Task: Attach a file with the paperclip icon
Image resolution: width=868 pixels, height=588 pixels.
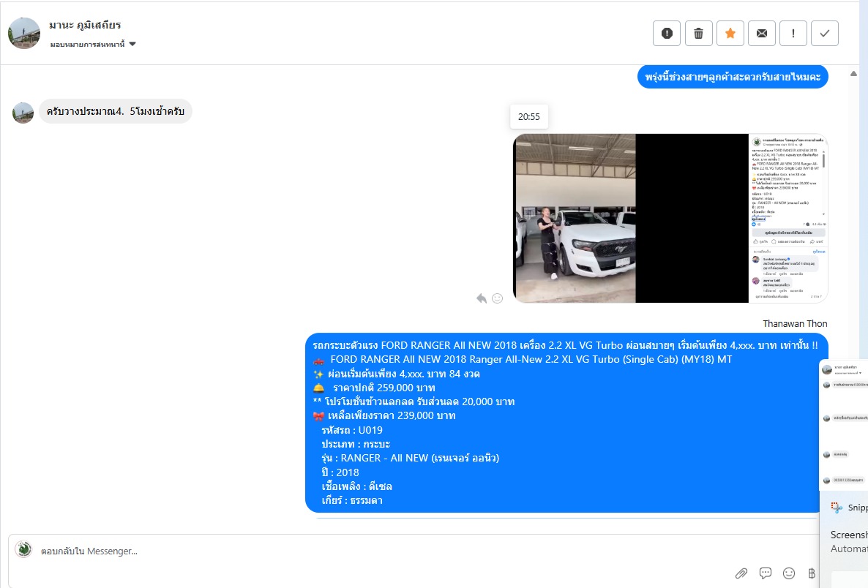Action: (x=741, y=573)
